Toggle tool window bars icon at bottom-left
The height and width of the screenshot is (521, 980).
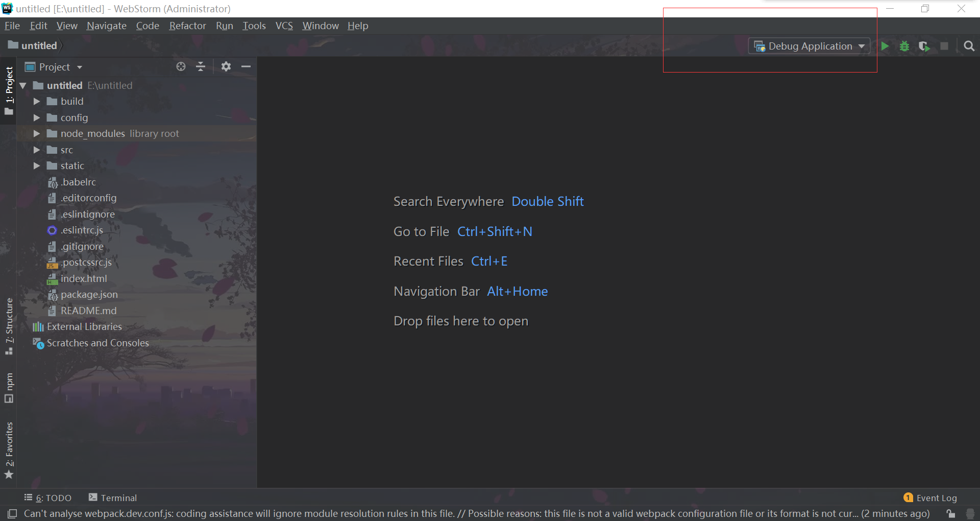pos(12,513)
